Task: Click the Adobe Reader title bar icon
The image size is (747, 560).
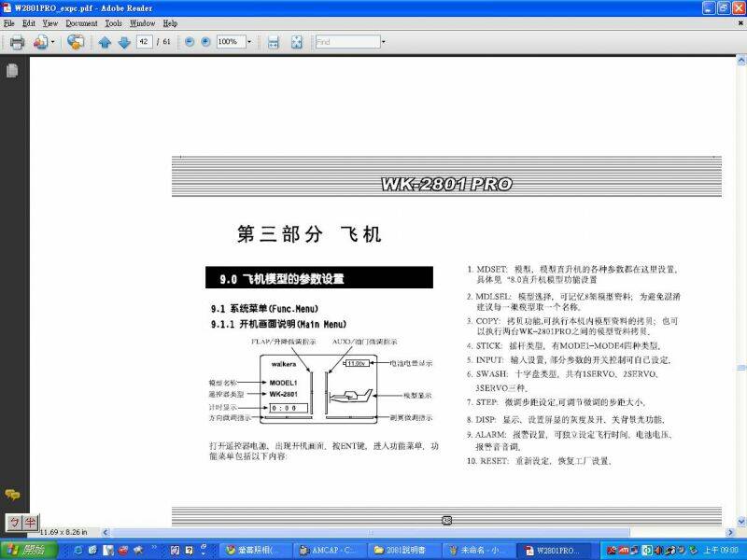Action: (7, 8)
